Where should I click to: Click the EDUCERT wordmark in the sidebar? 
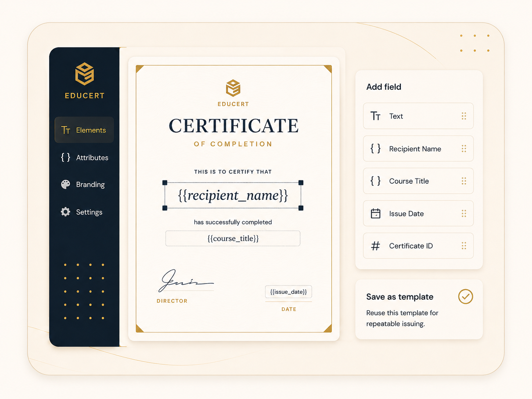click(x=85, y=96)
